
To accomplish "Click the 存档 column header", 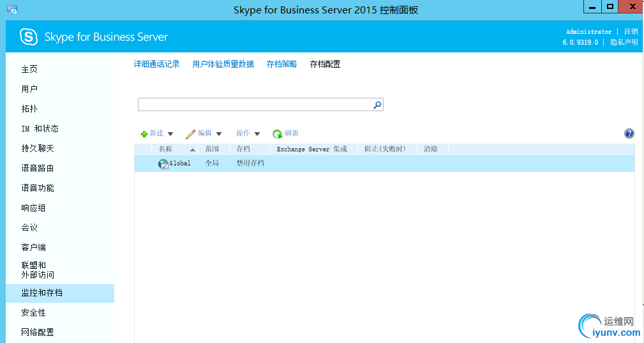I will click(243, 149).
